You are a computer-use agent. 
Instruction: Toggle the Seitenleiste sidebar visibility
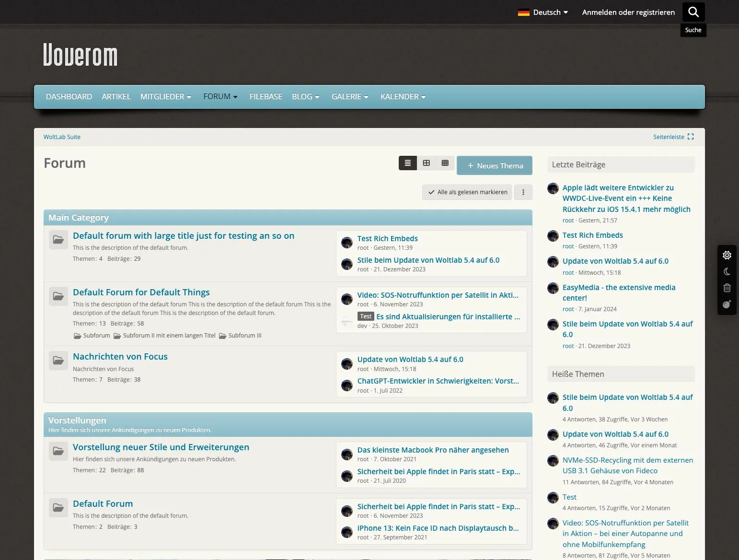click(673, 137)
